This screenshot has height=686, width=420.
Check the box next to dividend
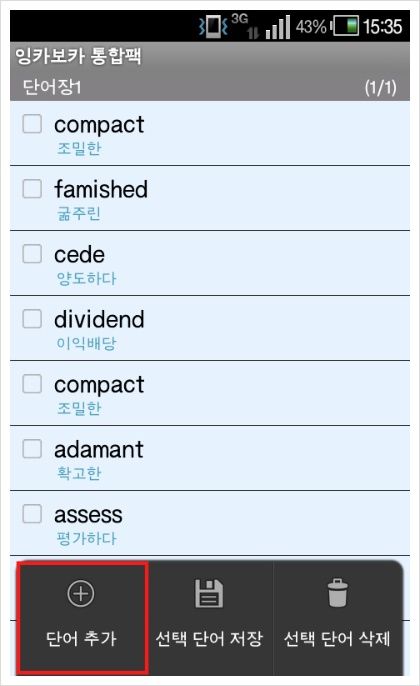click(32, 318)
